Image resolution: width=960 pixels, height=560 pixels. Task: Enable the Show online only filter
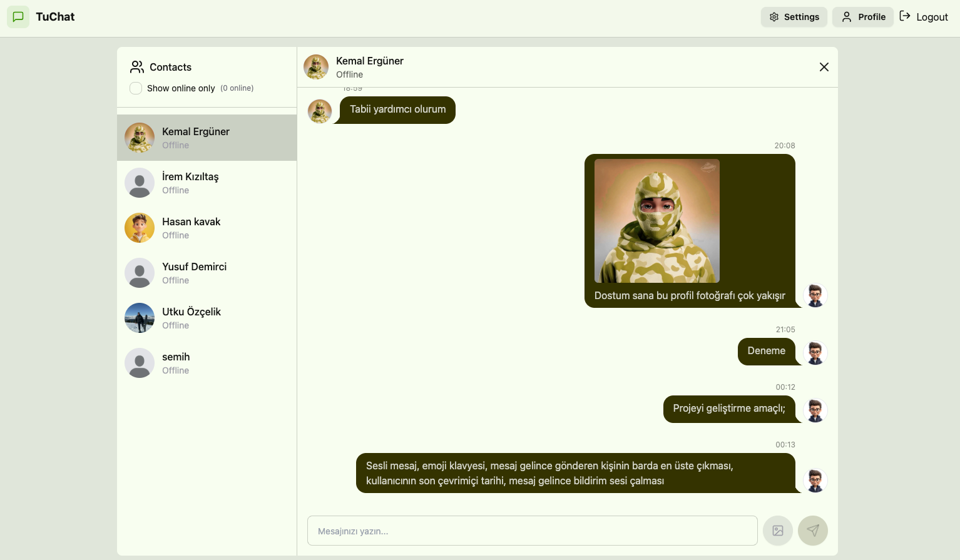click(x=136, y=88)
